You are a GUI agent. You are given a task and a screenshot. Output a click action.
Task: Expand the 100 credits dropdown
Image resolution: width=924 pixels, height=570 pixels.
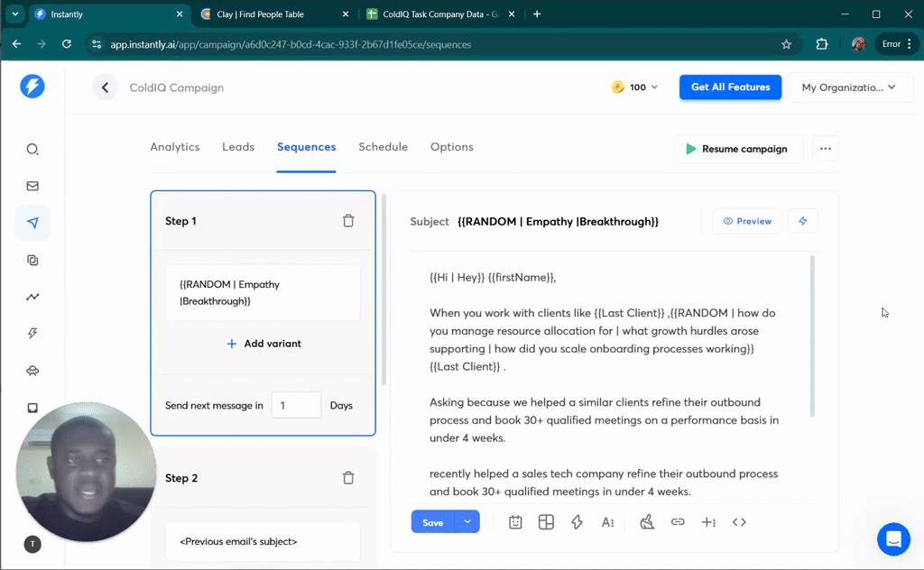tap(635, 87)
